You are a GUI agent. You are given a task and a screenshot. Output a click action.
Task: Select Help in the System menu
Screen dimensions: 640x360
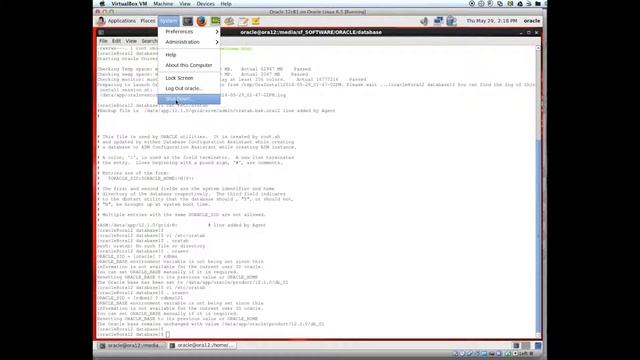click(189, 55)
